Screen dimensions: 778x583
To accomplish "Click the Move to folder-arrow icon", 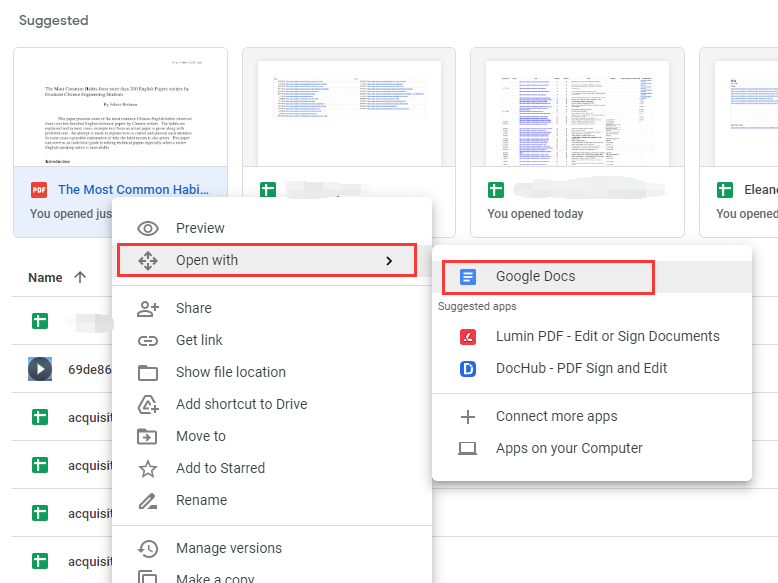I will pos(147,437).
